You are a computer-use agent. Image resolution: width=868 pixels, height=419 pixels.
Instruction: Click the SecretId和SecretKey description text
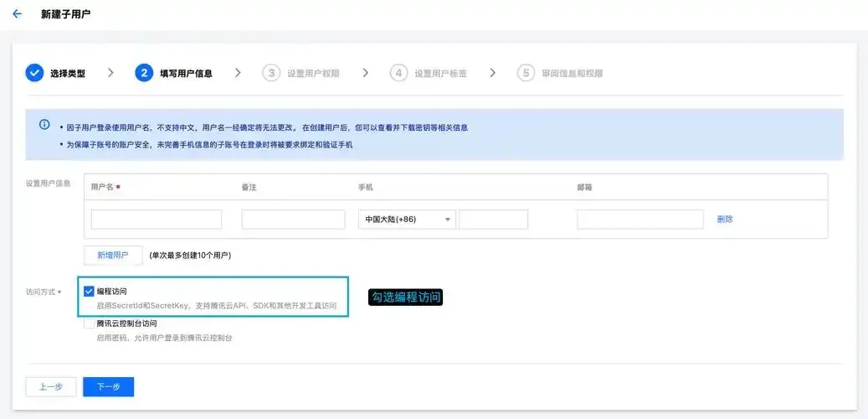217,305
